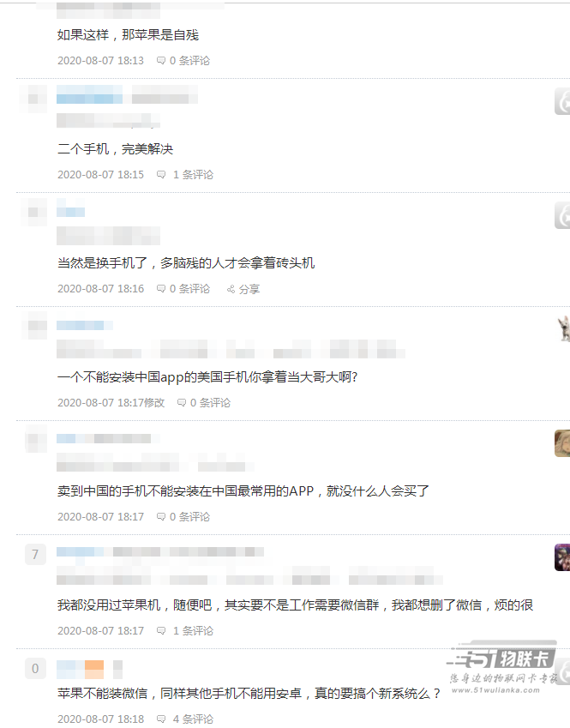Click comment bubble icon beside 18:13 timestamp
The width and height of the screenshot is (570, 728).
coord(160,60)
